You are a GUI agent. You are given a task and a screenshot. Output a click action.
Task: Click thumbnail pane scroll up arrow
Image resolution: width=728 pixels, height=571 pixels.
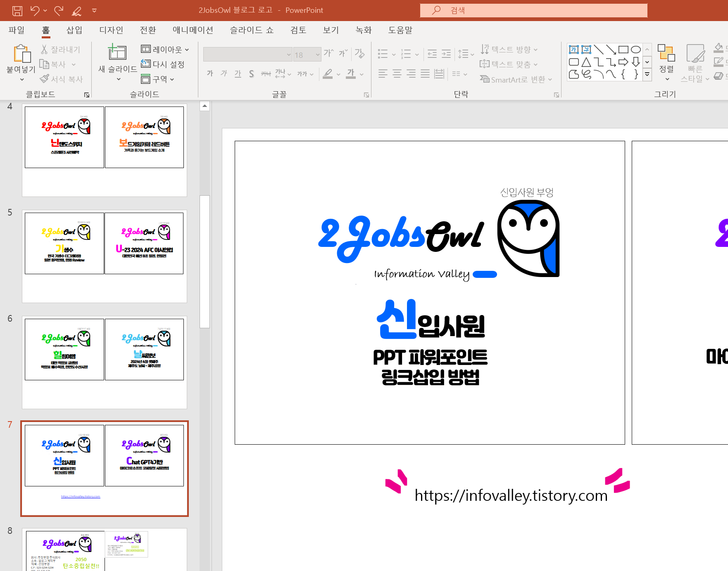(205, 106)
